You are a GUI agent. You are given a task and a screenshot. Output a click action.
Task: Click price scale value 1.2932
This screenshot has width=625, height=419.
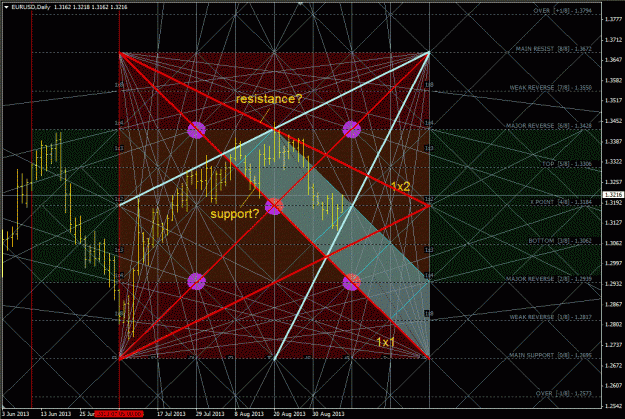pyautogui.click(x=613, y=283)
